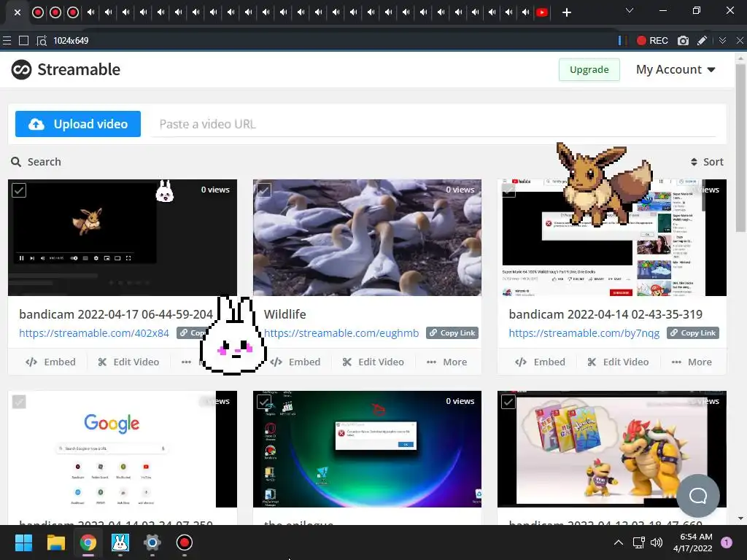Show hidden tray icons chevron
The height and width of the screenshot is (560, 747).
[619, 542]
